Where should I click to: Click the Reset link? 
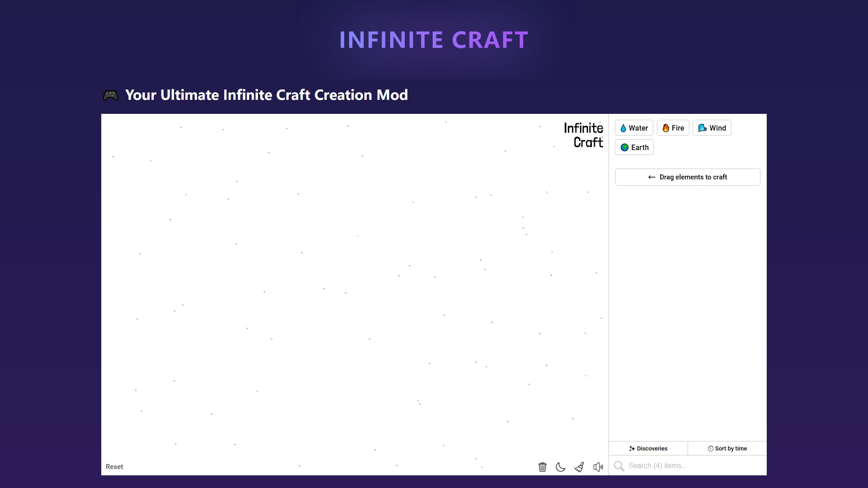pyautogui.click(x=114, y=467)
